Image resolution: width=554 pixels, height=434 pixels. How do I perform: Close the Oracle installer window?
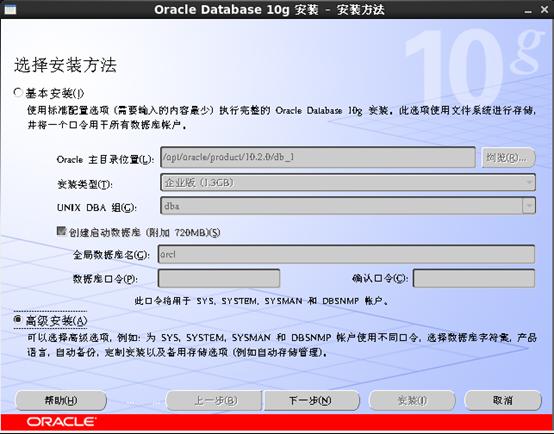coord(544,10)
